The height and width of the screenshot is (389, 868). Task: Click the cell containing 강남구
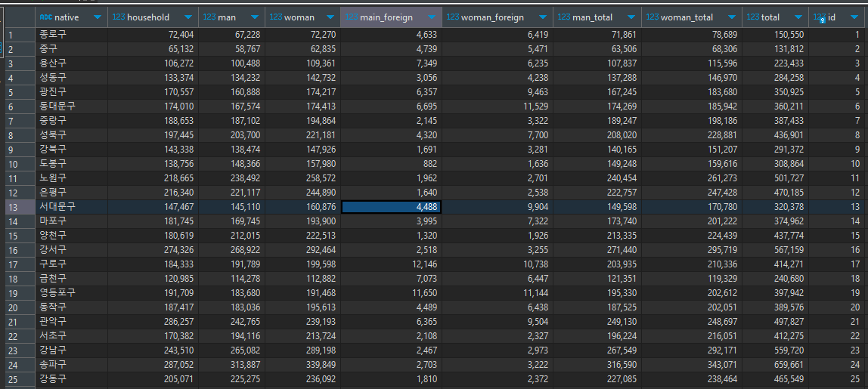(x=71, y=350)
